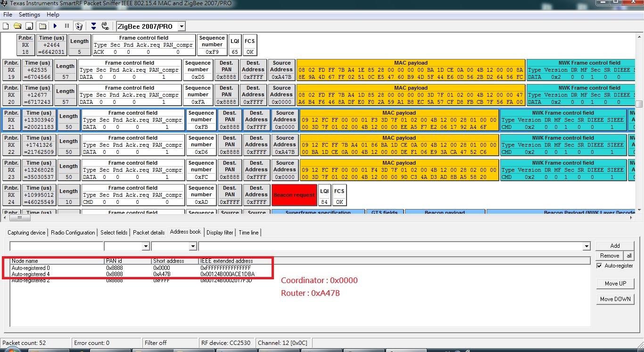The width and height of the screenshot is (644, 352).
Task: Start packet capture with the play icon
Action: click(55, 26)
